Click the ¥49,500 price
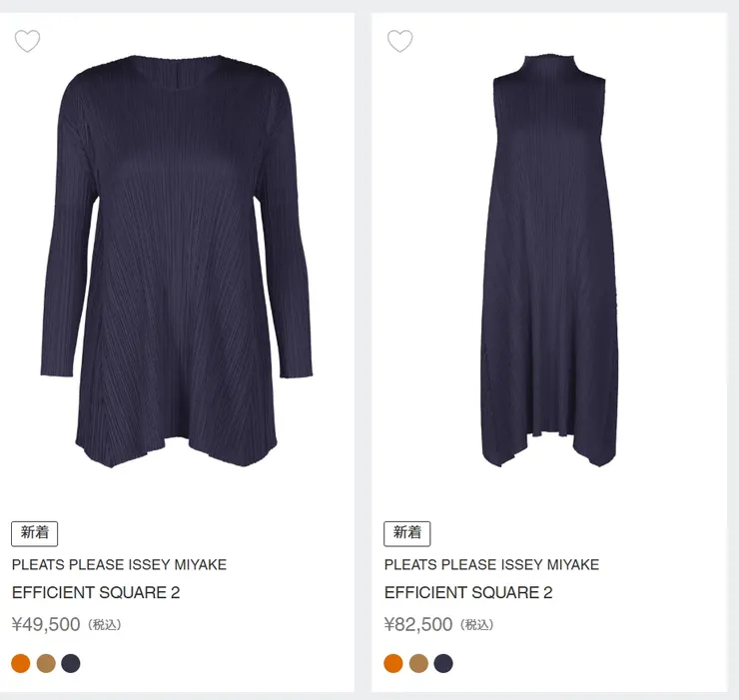The height and width of the screenshot is (700, 739). click(46, 625)
